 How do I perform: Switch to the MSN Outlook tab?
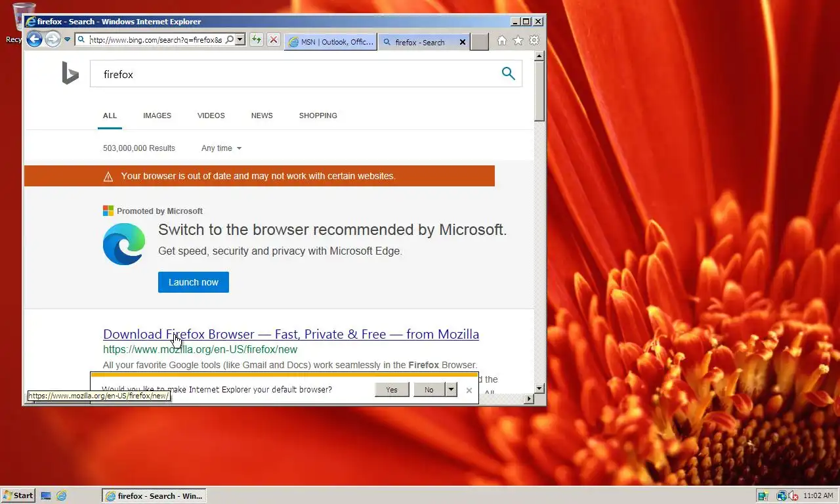click(x=331, y=42)
